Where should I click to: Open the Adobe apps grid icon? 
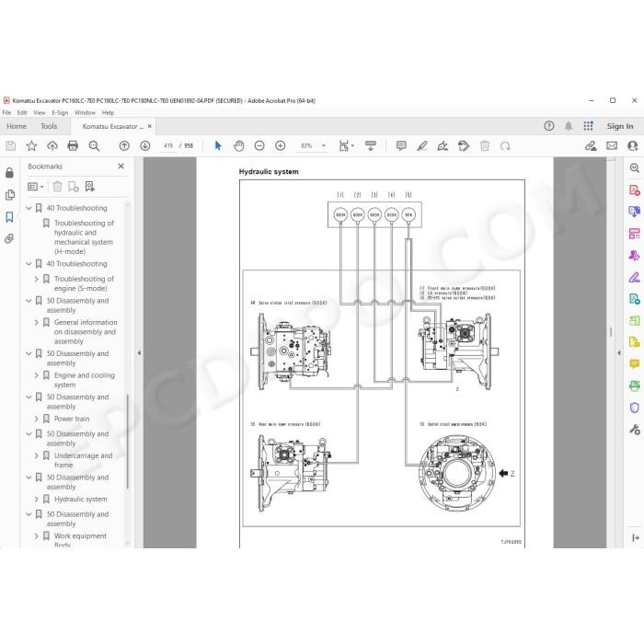click(588, 126)
